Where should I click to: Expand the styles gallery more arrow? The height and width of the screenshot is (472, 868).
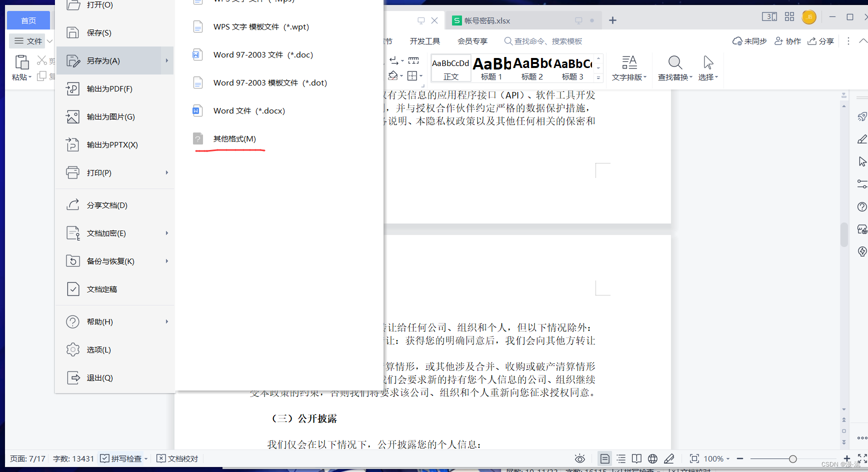point(598,77)
